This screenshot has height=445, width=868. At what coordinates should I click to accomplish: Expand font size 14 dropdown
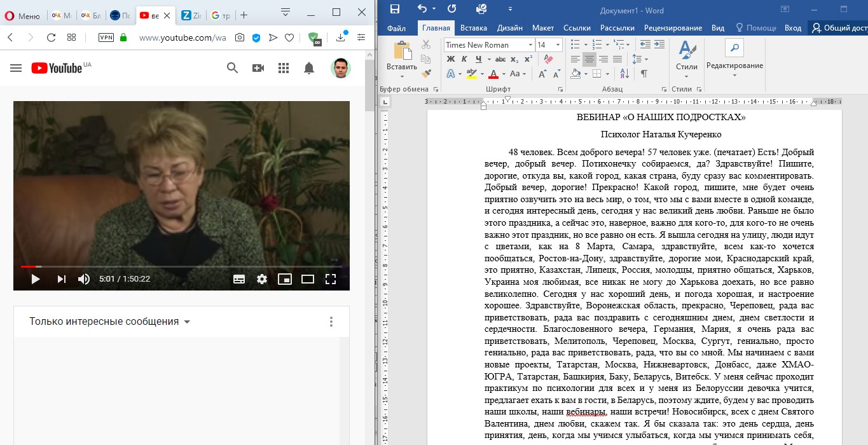pos(558,44)
